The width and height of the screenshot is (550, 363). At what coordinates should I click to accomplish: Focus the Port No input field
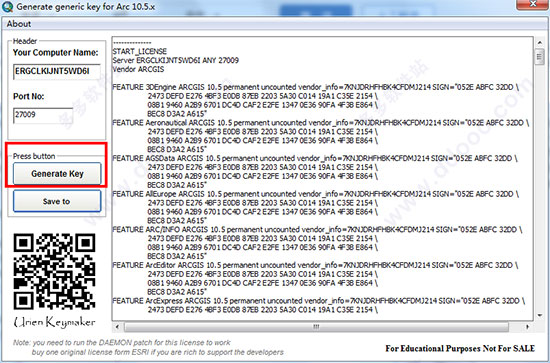43,115
